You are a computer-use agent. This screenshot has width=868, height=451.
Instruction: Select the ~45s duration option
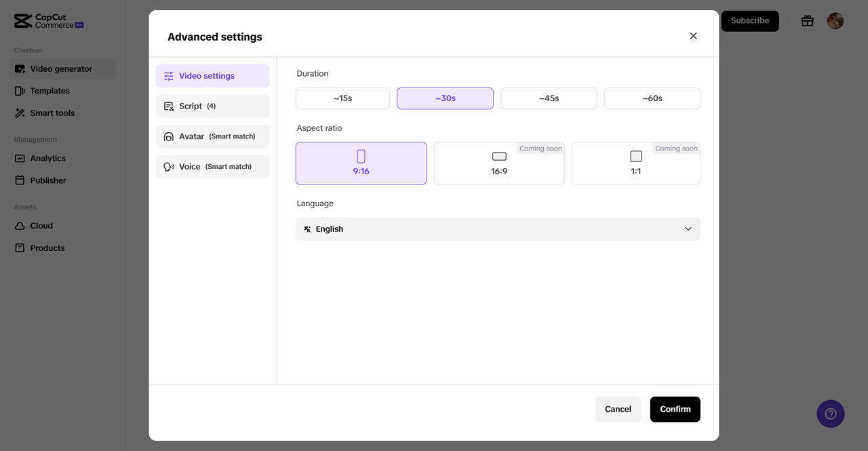tap(549, 98)
